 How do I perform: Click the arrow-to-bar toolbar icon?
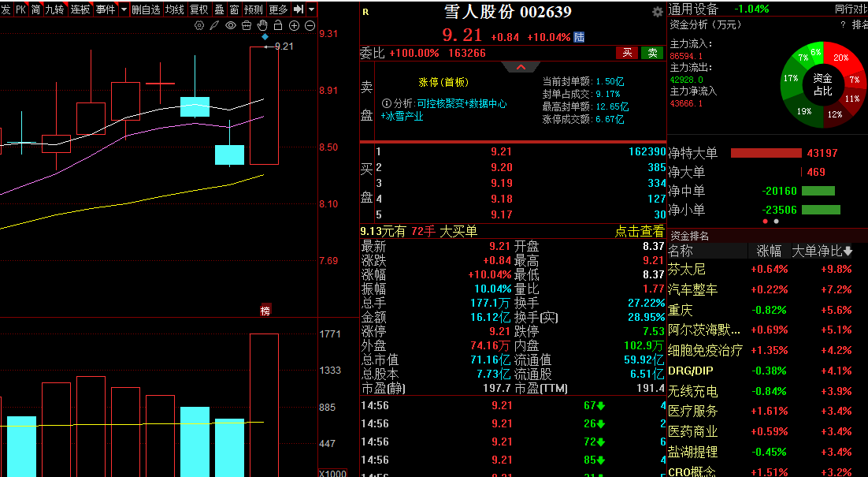click(299, 9)
